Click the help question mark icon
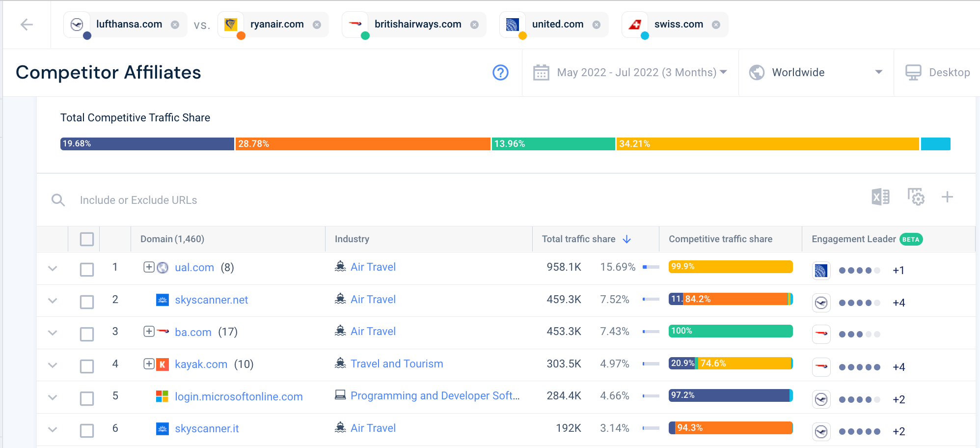 (x=500, y=72)
